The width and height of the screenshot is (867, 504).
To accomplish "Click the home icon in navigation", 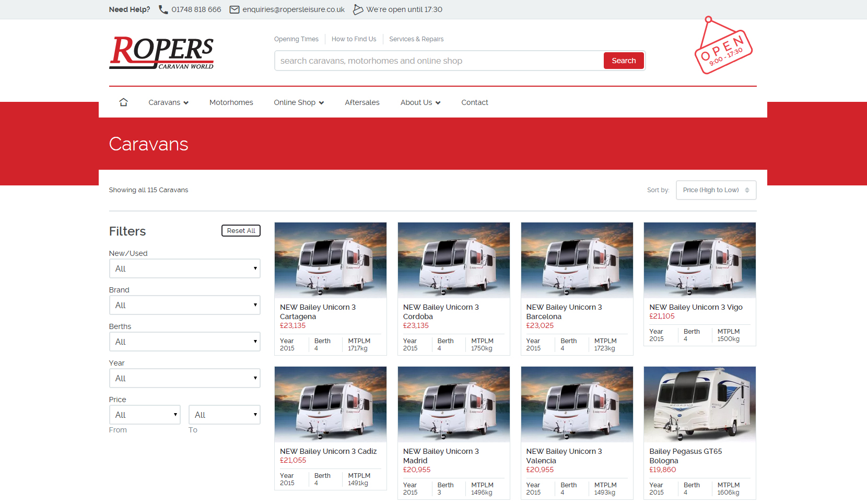I will point(123,102).
